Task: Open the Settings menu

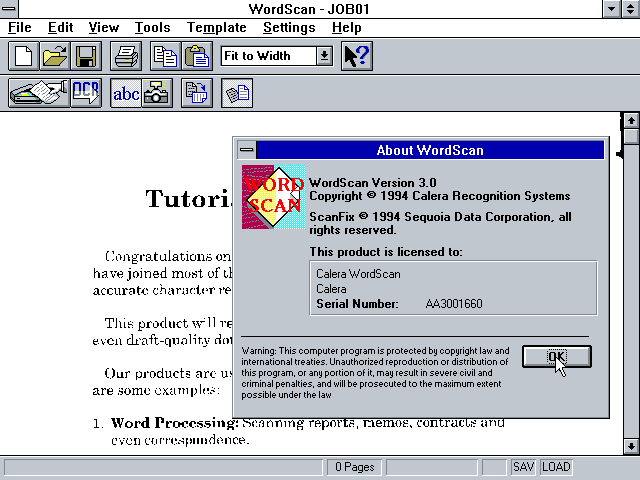Action: coord(289,27)
